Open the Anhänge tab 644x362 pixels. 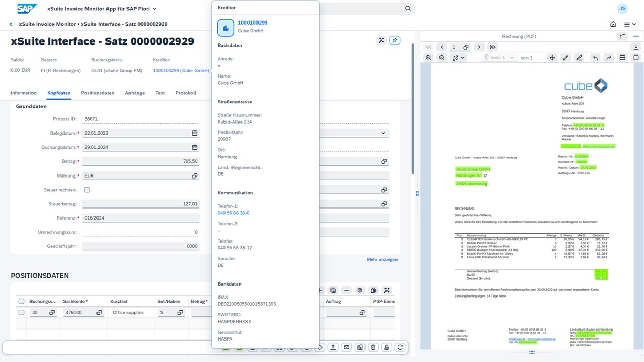[x=135, y=93]
